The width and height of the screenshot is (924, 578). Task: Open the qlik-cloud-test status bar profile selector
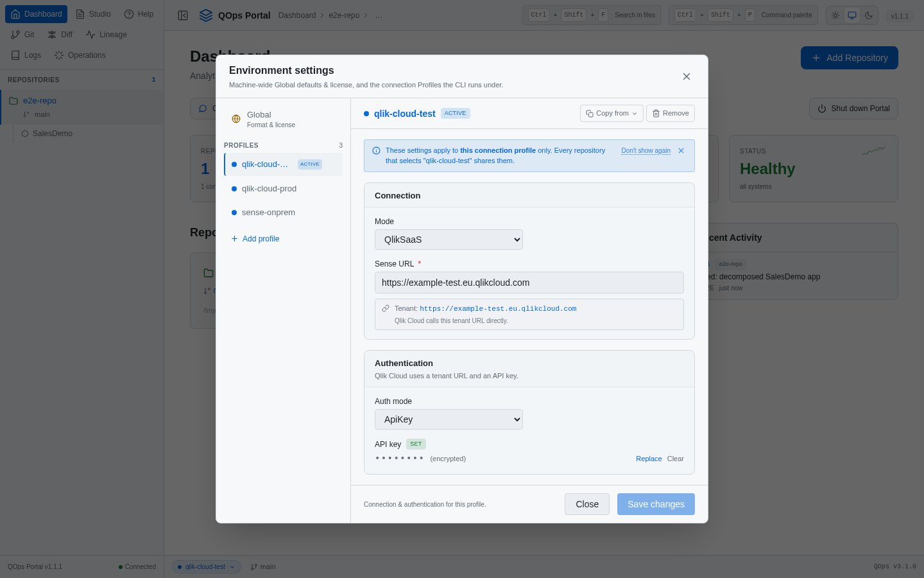pos(207,566)
